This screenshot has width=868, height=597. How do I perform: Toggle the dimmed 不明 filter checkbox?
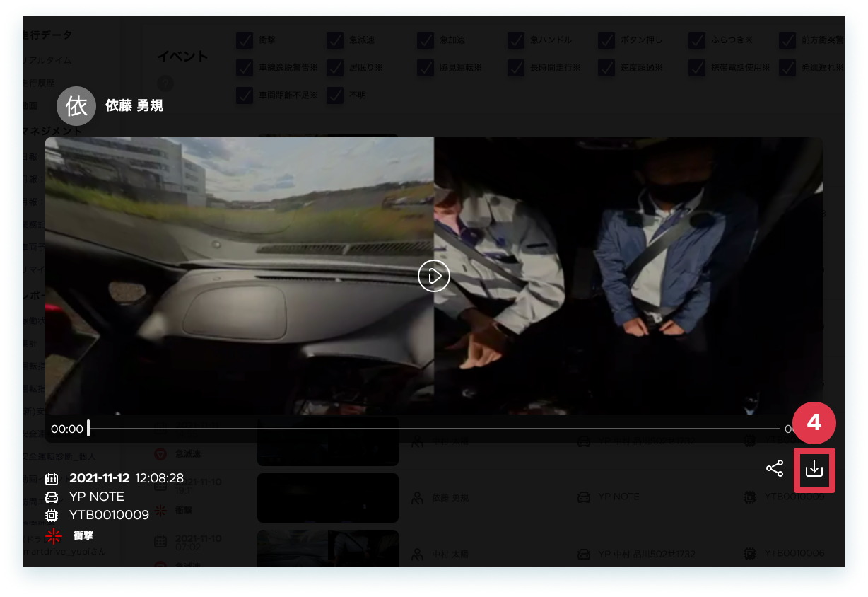335,95
